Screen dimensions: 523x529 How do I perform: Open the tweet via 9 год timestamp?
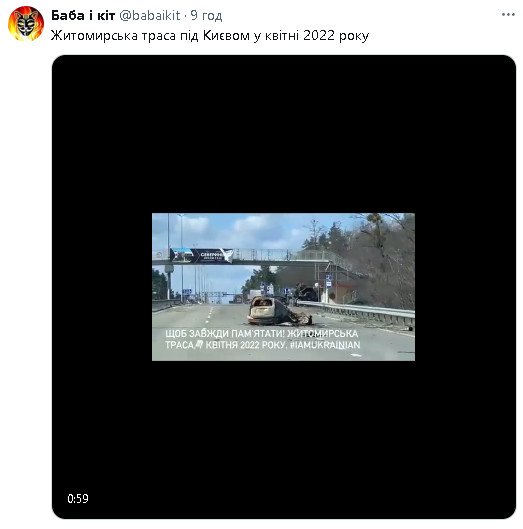coord(206,16)
